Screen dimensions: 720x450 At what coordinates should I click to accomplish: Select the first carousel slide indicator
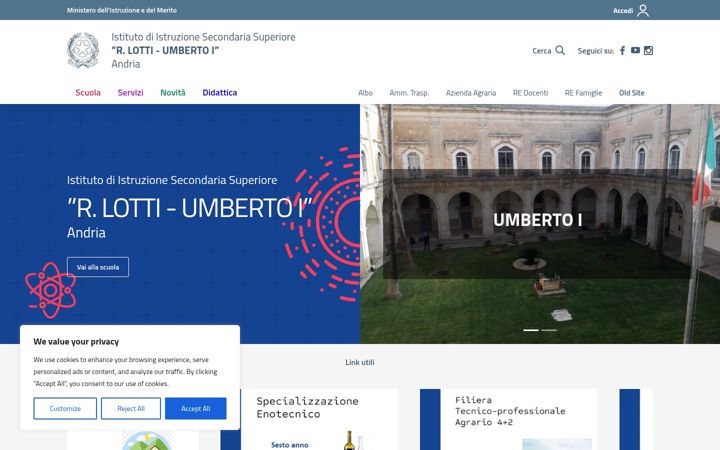[x=531, y=330]
